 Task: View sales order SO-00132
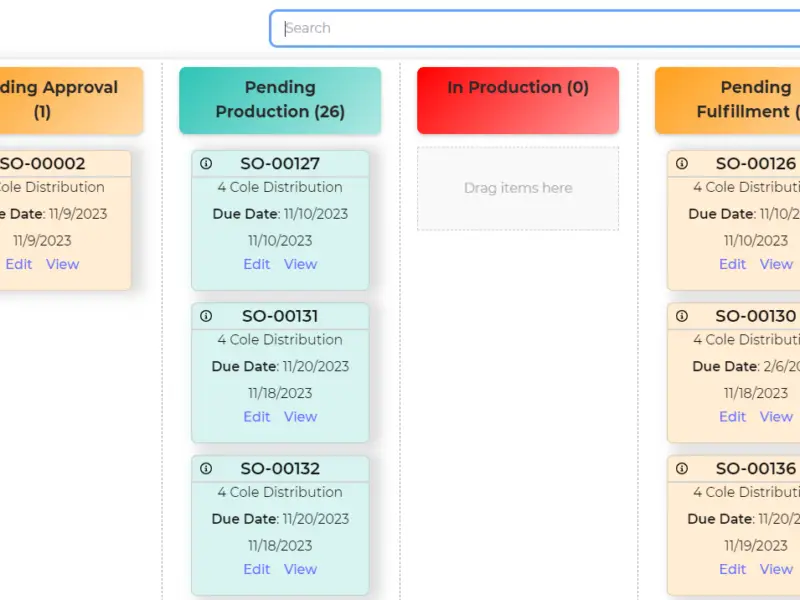[x=301, y=569]
